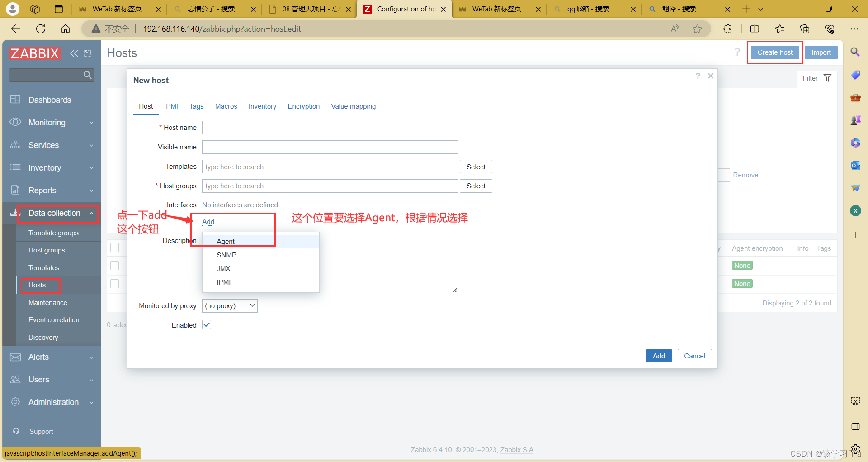Open browser extensions puzzle icon
The width and height of the screenshot is (868, 462).
tap(727, 29)
